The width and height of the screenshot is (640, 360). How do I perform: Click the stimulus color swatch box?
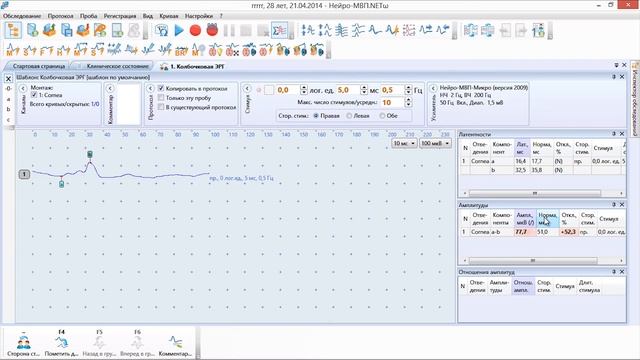(269, 90)
